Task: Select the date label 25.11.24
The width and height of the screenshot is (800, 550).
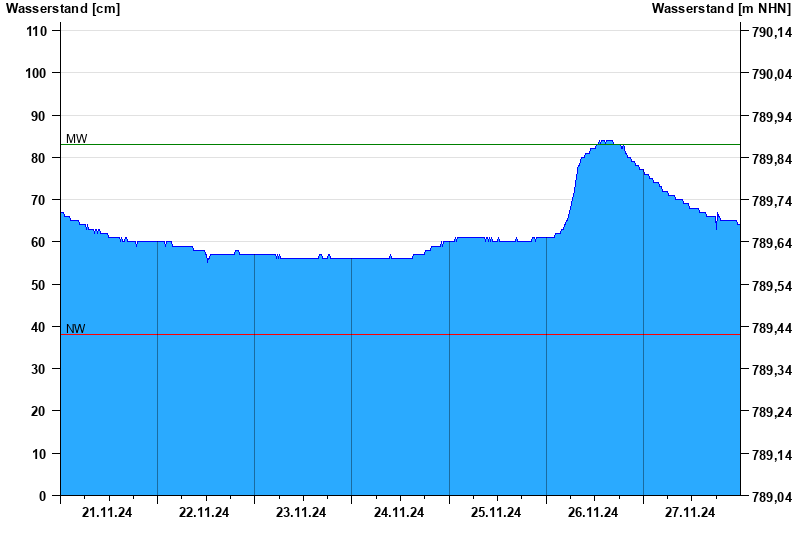Action: pyautogui.click(x=496, y=512)
